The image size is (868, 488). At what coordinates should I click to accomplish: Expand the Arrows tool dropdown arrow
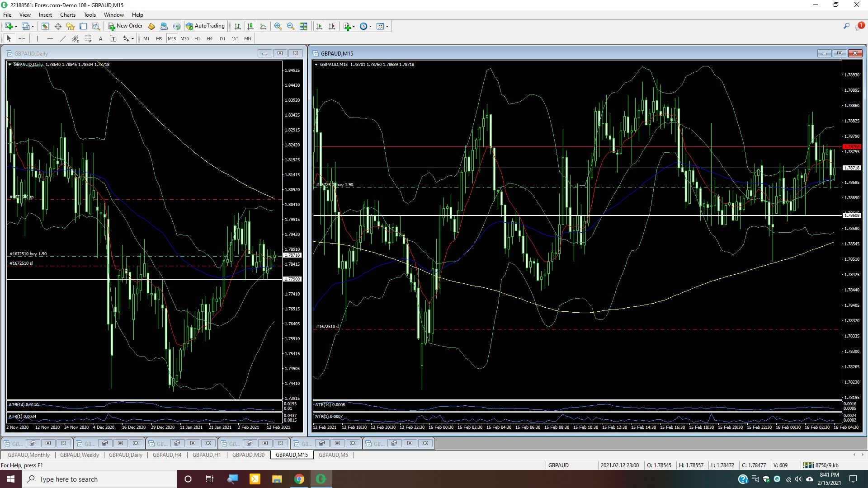click(132, 39)
